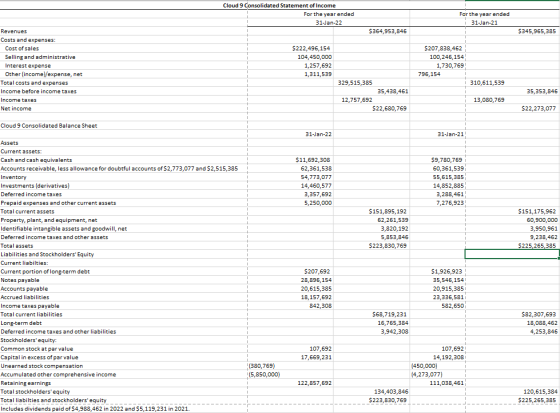Select the 5,250,000 cell
The height and width of the screenshot is (413, 560).
point(318,203)
